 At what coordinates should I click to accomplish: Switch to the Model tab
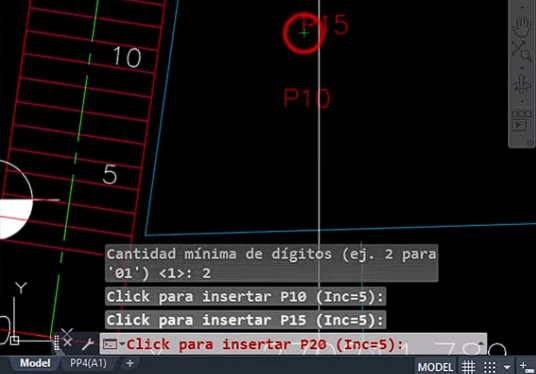(x=35, y=363)
